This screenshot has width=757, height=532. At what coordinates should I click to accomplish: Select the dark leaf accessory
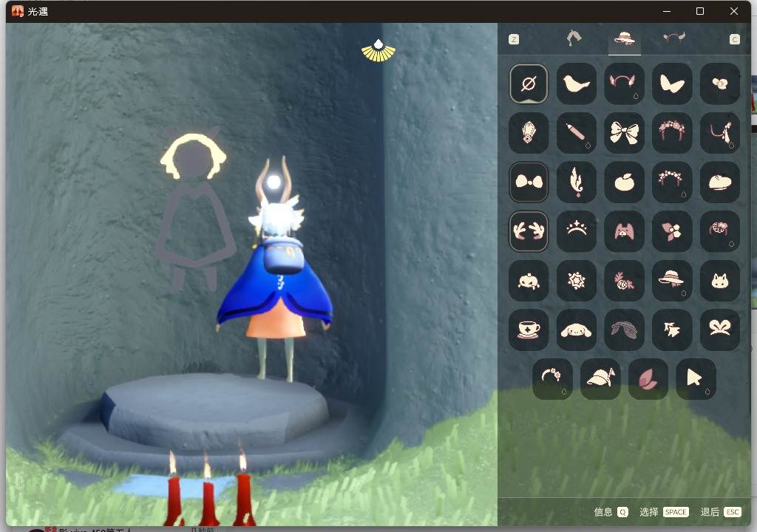pyautogui.click(x=624, y=330)
